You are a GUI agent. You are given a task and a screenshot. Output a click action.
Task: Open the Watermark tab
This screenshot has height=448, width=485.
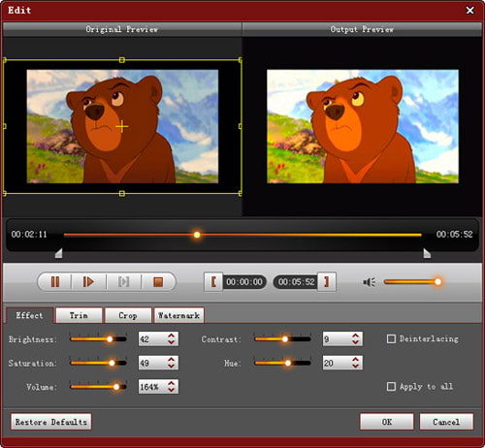[178, 315]
